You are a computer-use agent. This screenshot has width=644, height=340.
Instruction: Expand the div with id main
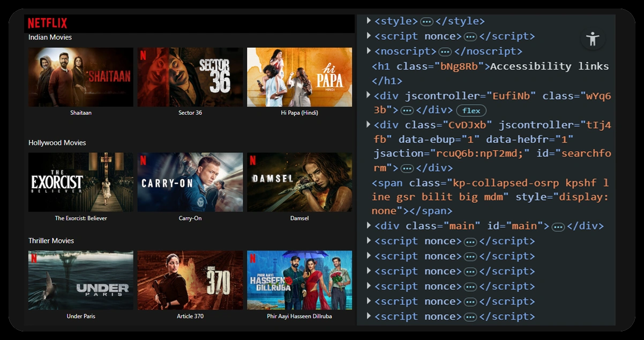(x=369, y=226)
